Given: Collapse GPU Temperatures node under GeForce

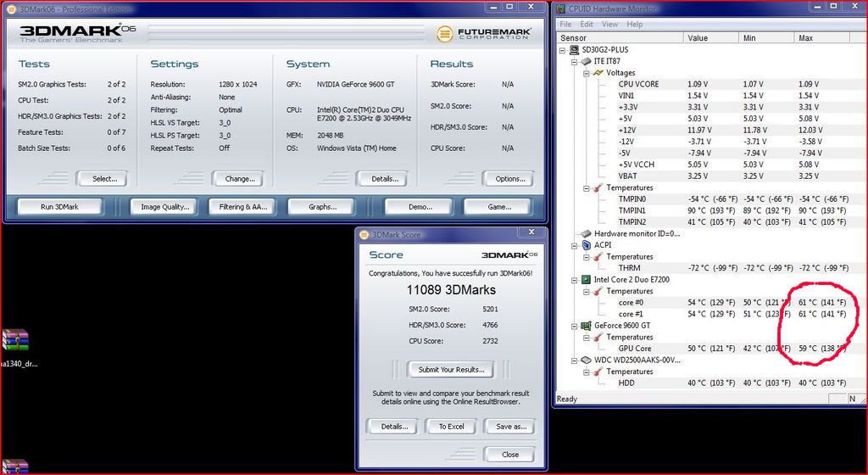Looking at the screenshot, I should 587,337.
